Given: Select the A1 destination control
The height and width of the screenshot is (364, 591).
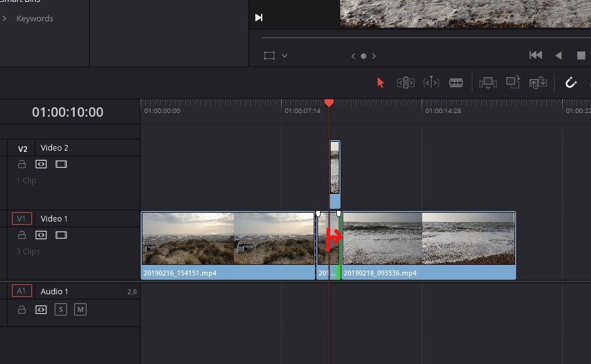Looking at the screenshot, I should point(21,291).
